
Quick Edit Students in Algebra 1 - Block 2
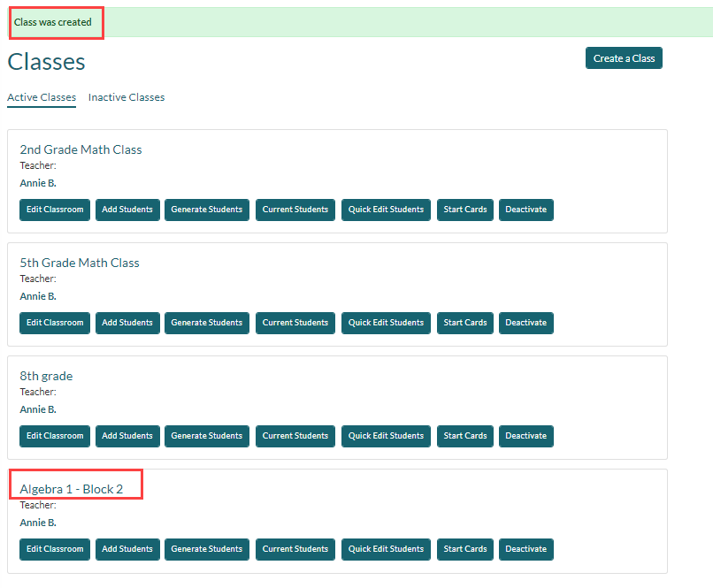(x=386, y=549)
